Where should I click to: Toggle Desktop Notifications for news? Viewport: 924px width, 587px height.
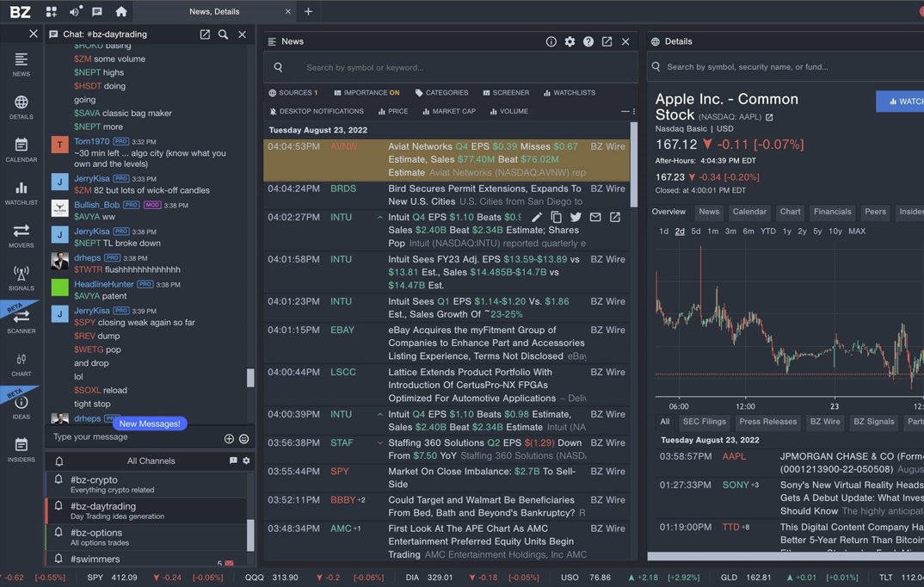pyautogui.click(x=317, y=111)
